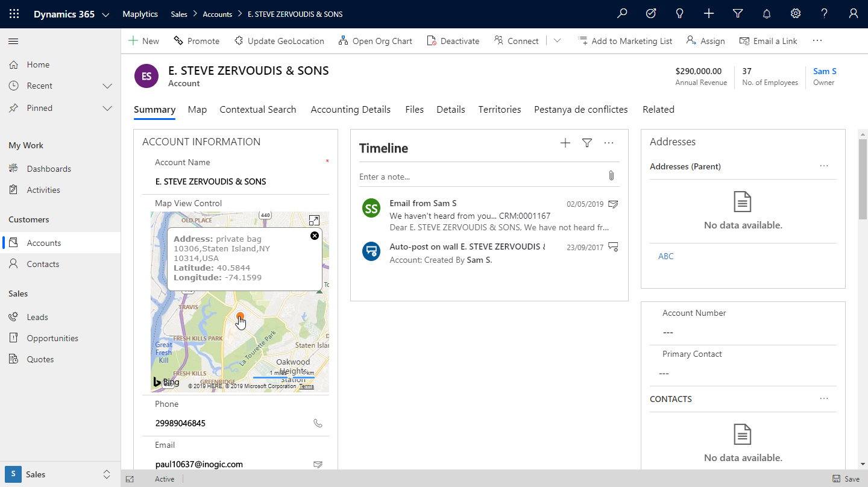Screen dimensions: 868x487
Task: Open the notifications bell icon
Action: (x=767, y=14)
